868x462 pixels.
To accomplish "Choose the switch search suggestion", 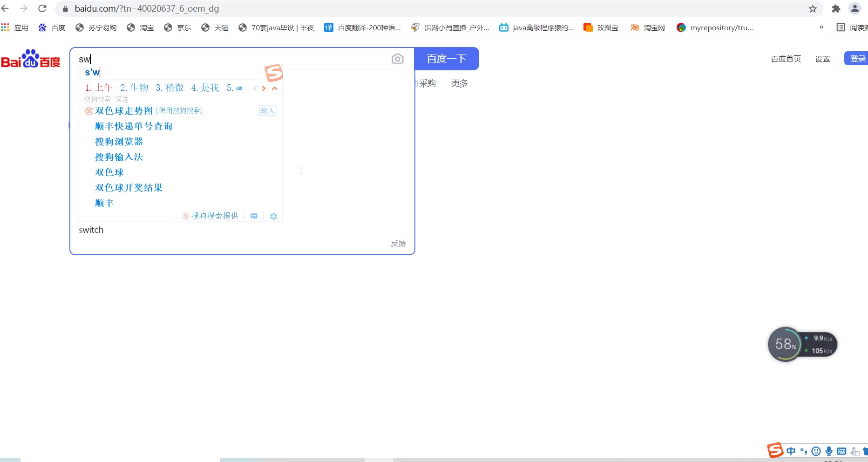I will (x=91, y=230).
